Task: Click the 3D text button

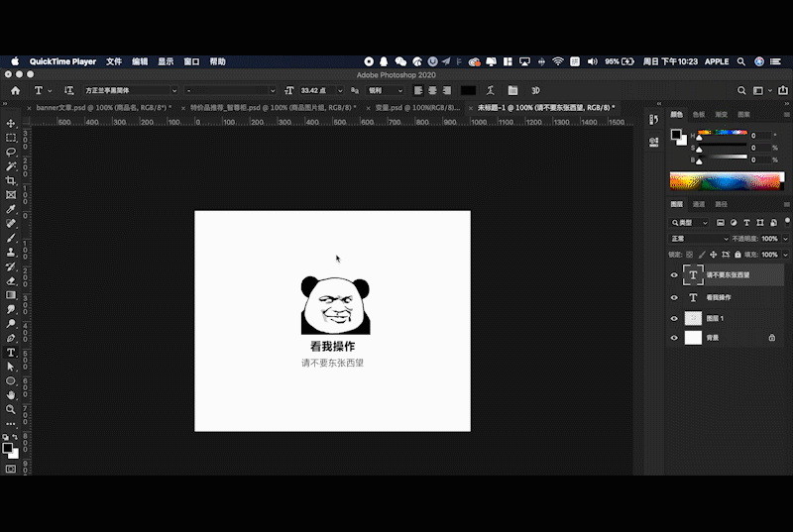Action: 535,90
